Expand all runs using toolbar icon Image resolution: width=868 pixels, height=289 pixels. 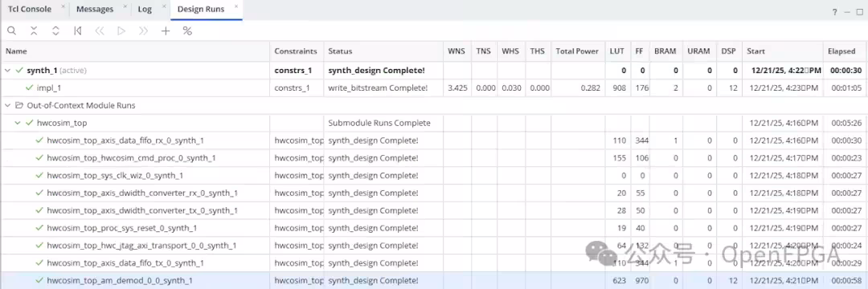tap(55, 31)
